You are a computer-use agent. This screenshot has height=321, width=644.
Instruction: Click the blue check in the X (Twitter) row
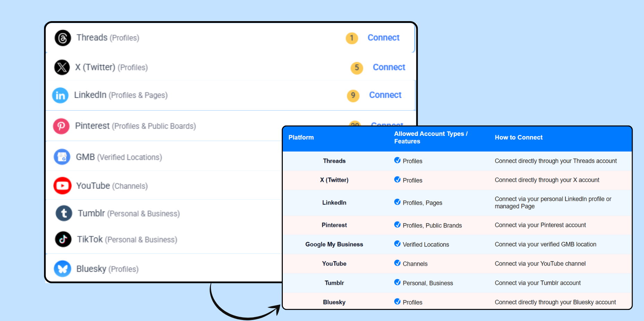[x=397, y=180]
